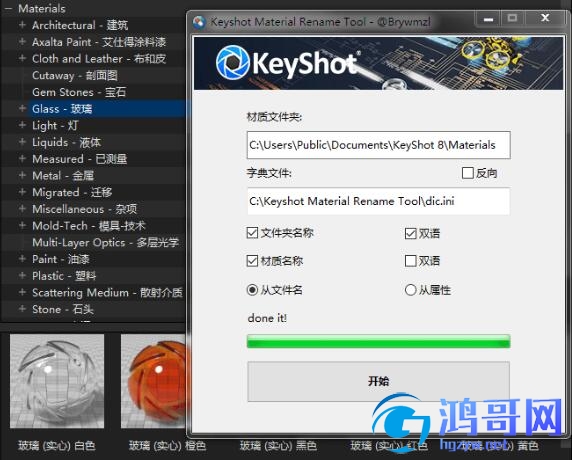
Task: Select the white solid glass thumbnail
Action: [57, 381]
